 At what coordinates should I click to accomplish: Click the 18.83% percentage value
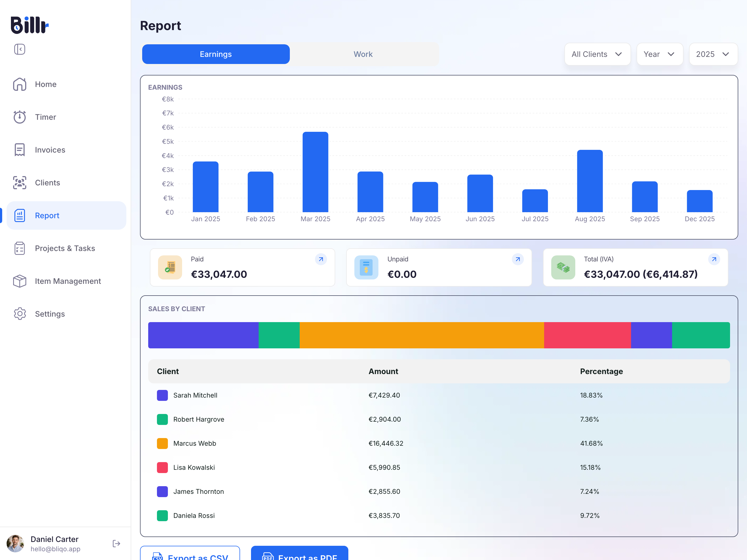[x=591, y=395]
